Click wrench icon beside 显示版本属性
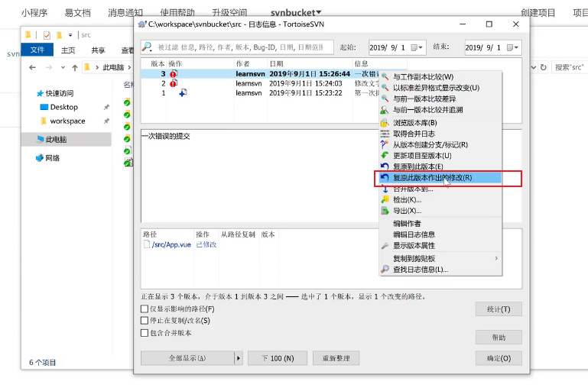The width and height of the screenshot is (588, 391). [385, 246]
